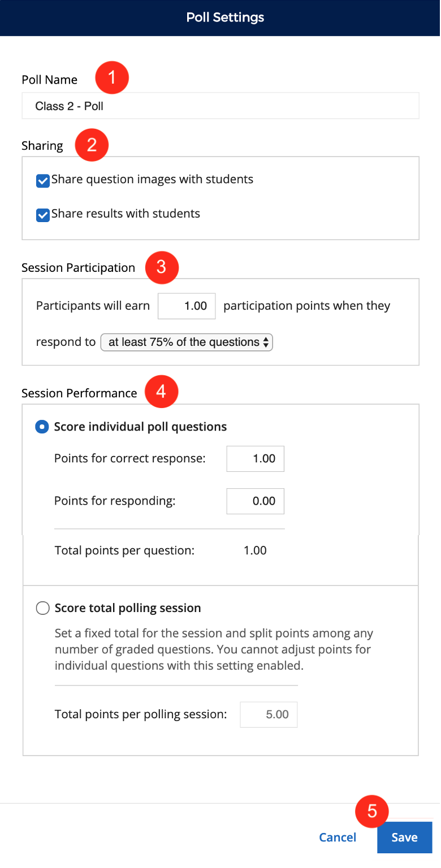Image resolution: width=441 pixels, height=868 pixels.
Task: Toggle Share results with students off
Action: pos(43,215)
